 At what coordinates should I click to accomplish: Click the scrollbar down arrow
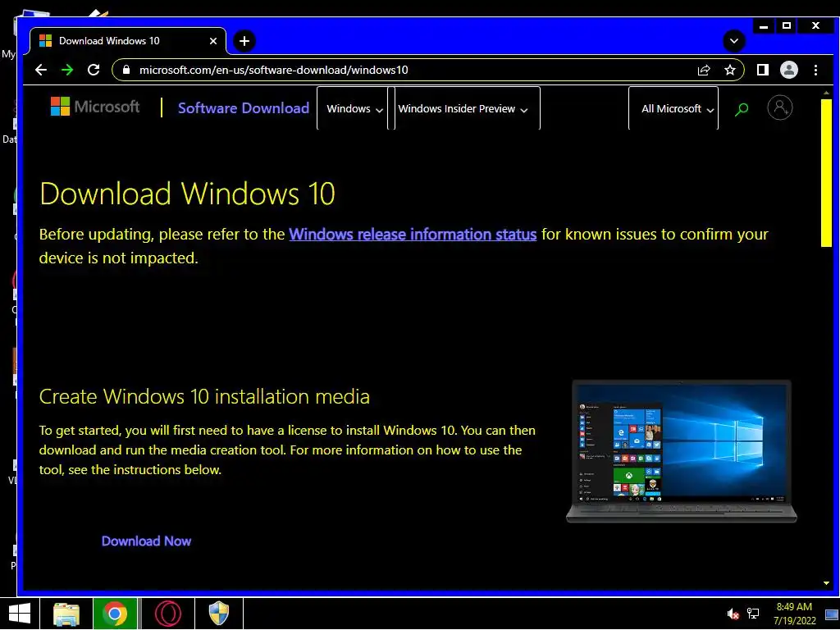pos(826,583)
